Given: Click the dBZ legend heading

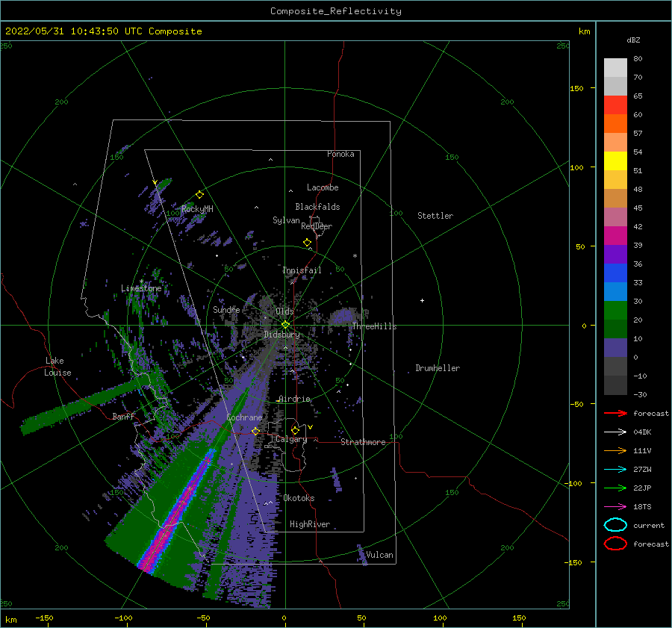Looking at the screenshot, I should point(633,40).
